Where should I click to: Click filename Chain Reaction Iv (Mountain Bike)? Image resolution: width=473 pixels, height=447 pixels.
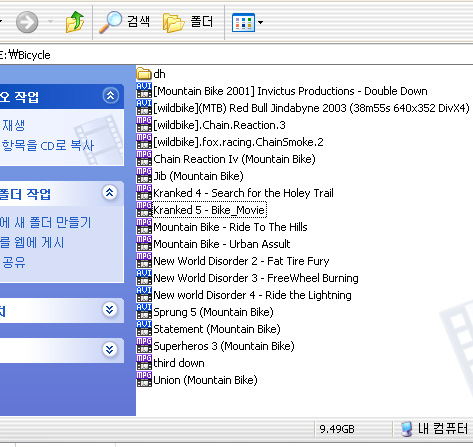point(234,159)
